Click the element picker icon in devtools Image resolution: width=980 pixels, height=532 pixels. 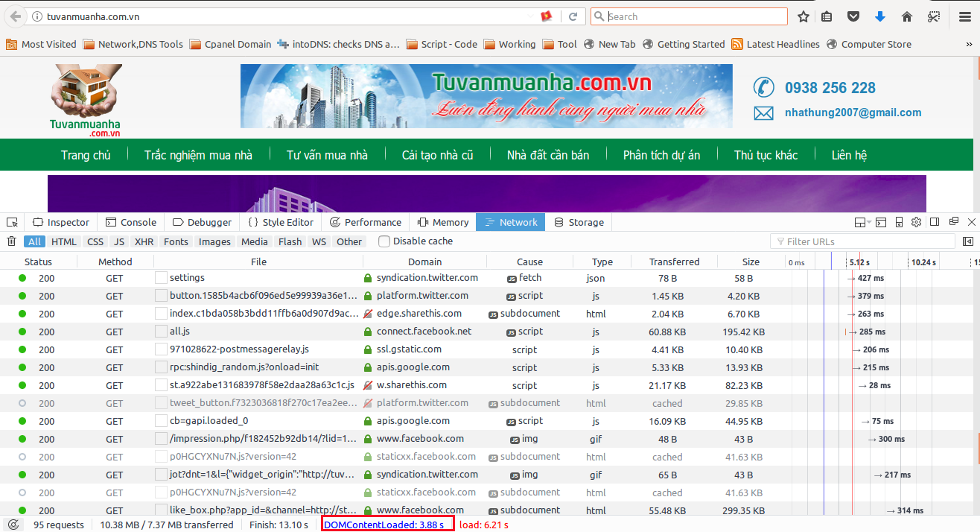point(12,222)
